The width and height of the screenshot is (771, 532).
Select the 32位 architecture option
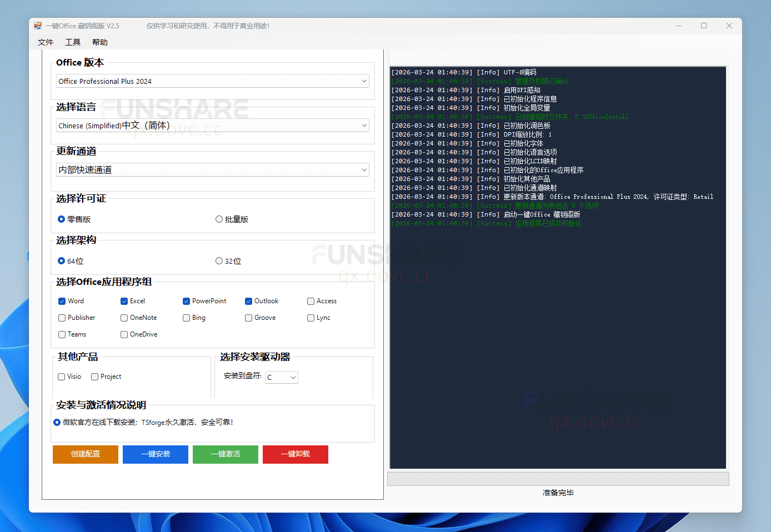coord(219,260)
